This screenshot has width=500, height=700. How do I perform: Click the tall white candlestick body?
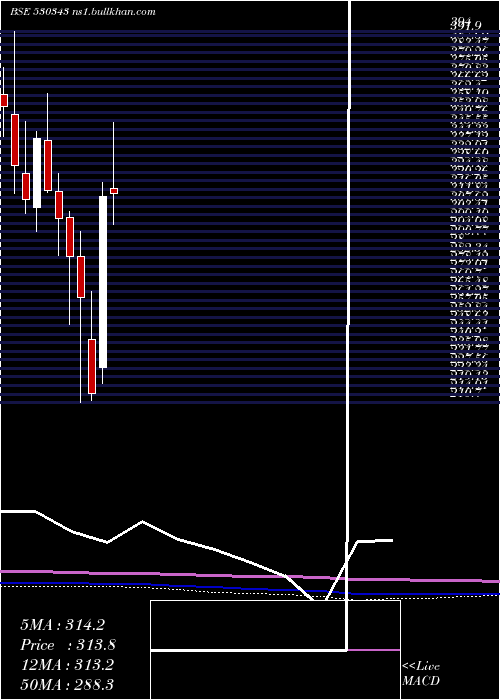(103, 282)
